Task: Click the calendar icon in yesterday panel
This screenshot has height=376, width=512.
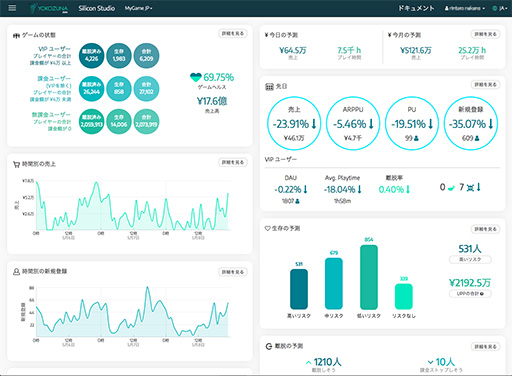Action: (269, 87)
